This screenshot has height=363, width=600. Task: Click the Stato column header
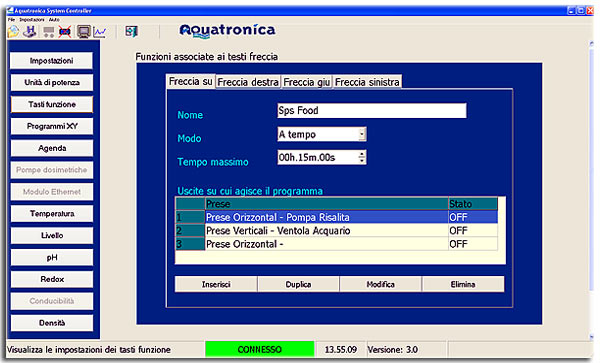[x=473, y=204]
